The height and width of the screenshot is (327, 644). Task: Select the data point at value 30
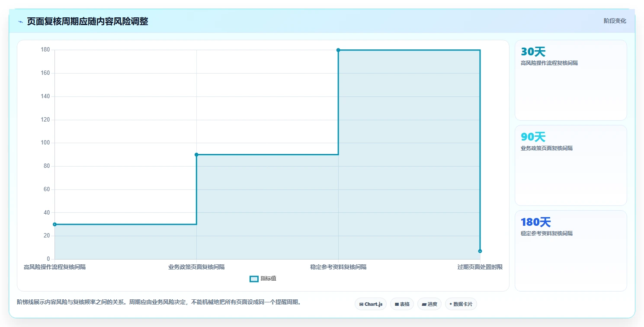tap(54, 224)
